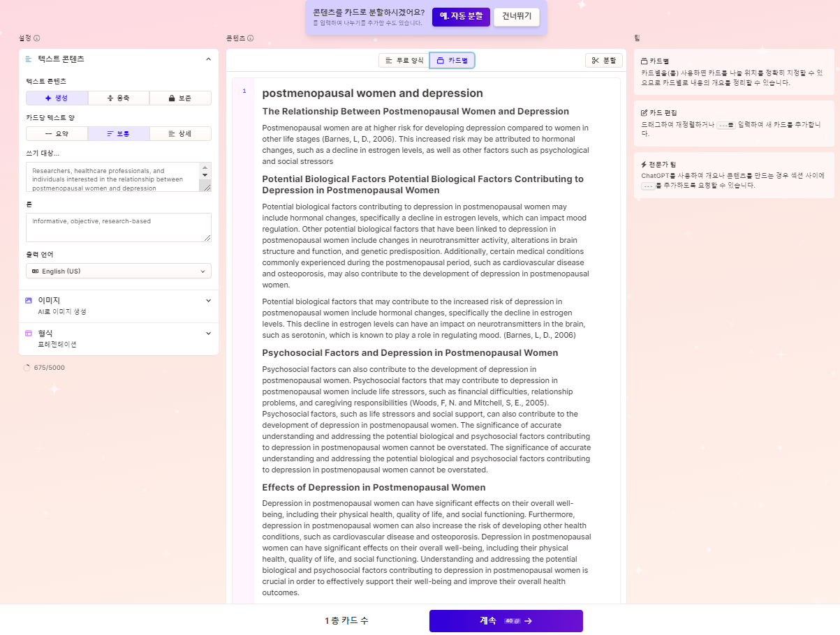Click the 계속 continue button
Screen dimensions: 840x635
click(506, 621)
